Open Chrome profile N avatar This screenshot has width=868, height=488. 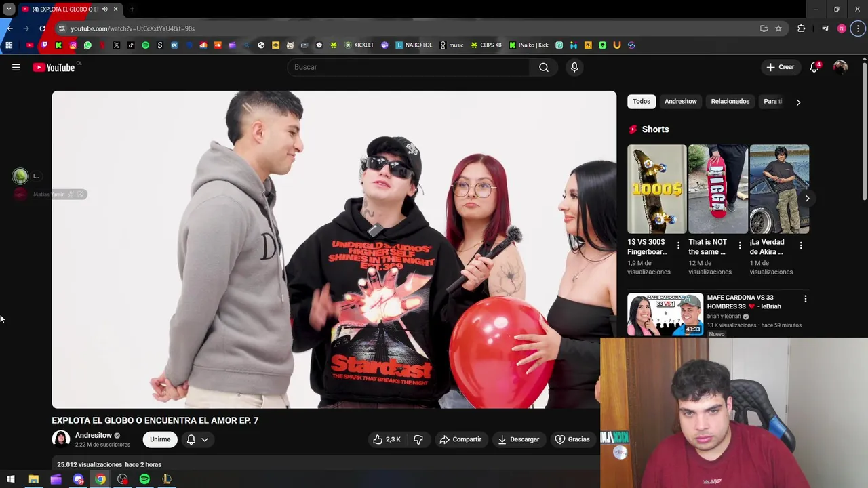[x=842, y=28]
